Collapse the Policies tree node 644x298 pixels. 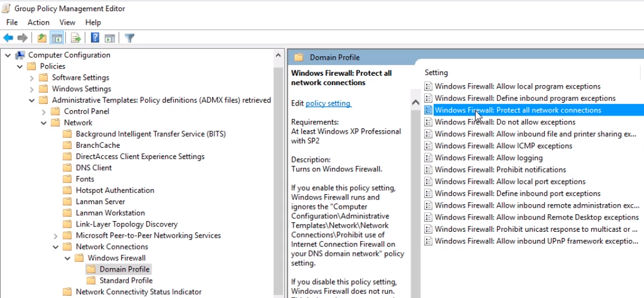(20, 66)
